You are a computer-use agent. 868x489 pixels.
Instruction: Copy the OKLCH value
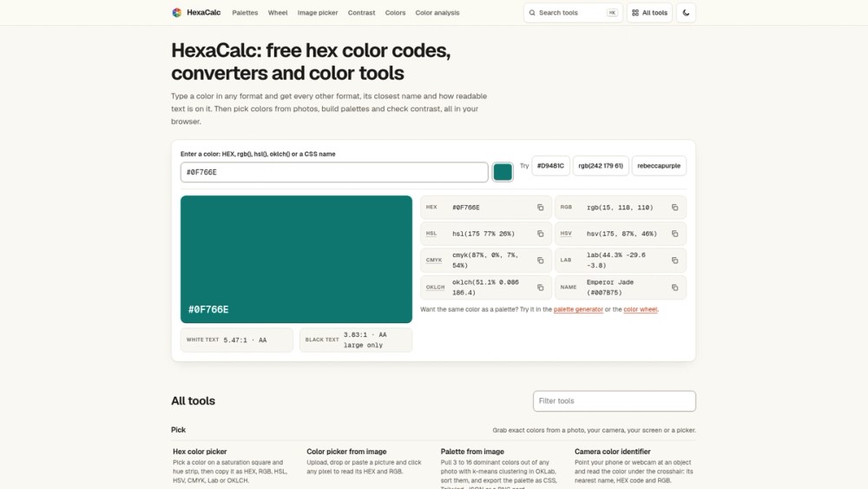tap(540, 287)
